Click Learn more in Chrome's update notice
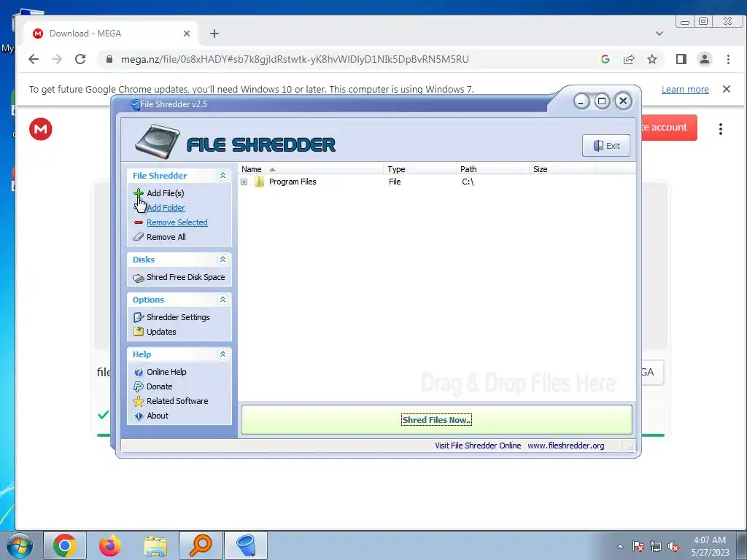This screenshot has width=747, height=560. (685, 90)
